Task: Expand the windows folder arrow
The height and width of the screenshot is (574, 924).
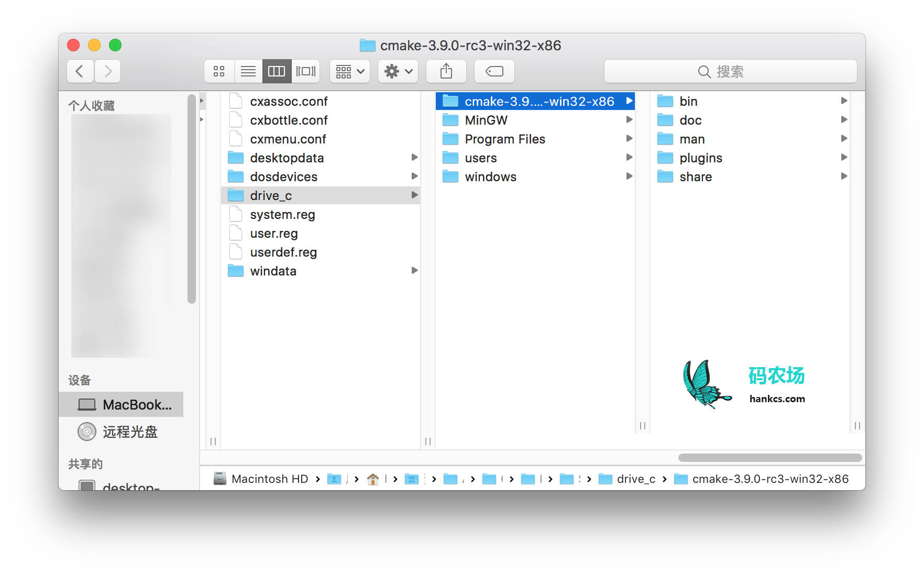Action: click(x=629, y=176)
